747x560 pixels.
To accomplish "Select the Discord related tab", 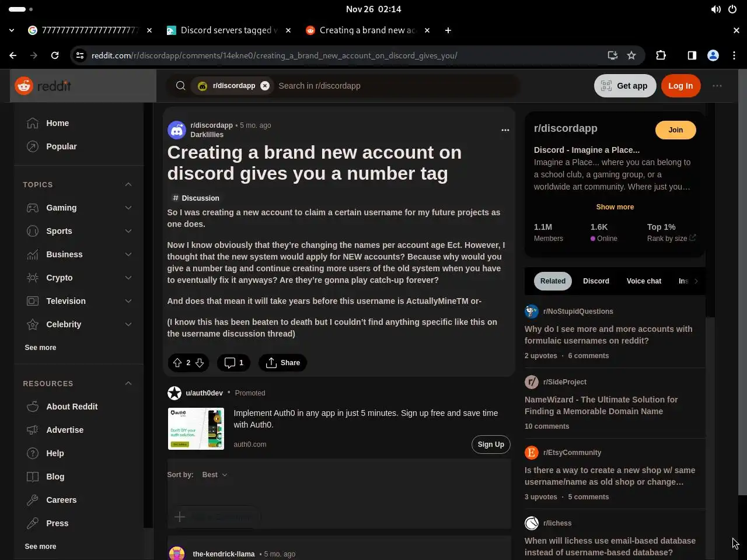I will (x=596, y=281).
